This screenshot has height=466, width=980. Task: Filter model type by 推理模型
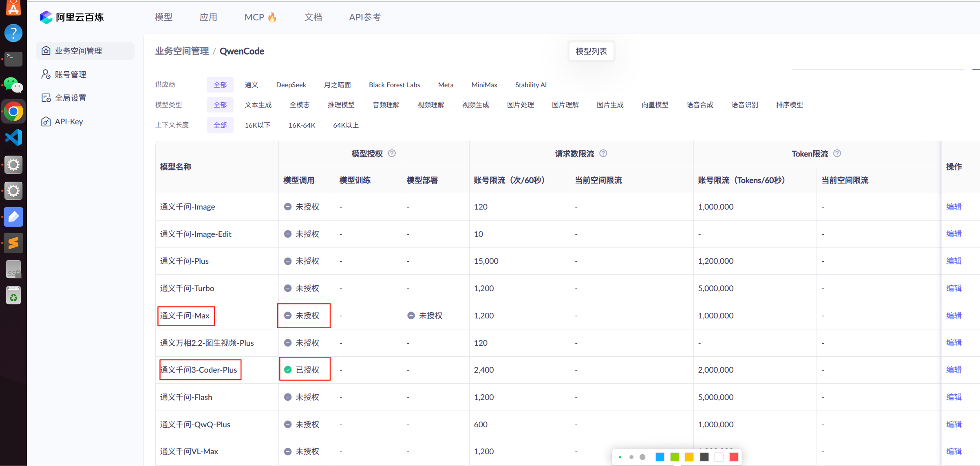point(341,105)
